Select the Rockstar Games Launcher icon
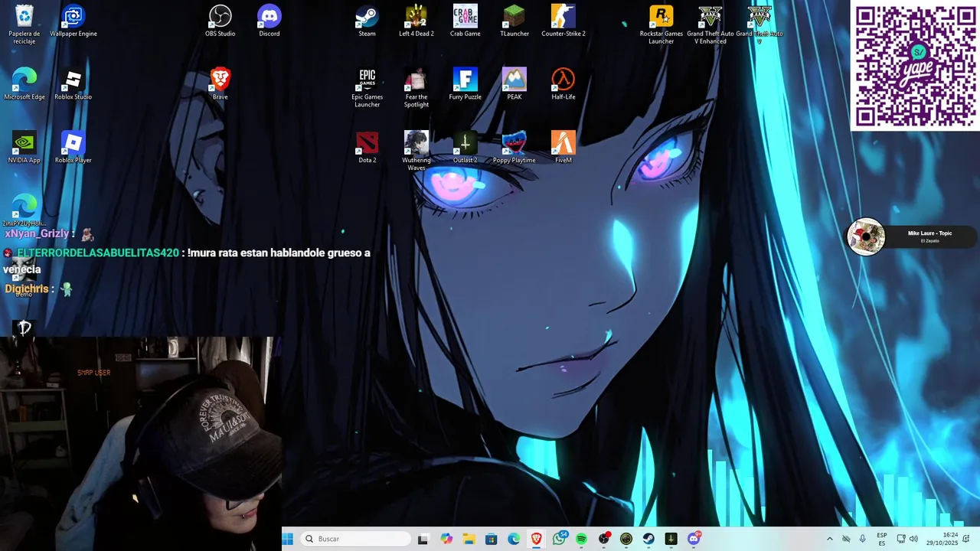The height and width of the screenshot is (551, 980). tap(661, 24)
